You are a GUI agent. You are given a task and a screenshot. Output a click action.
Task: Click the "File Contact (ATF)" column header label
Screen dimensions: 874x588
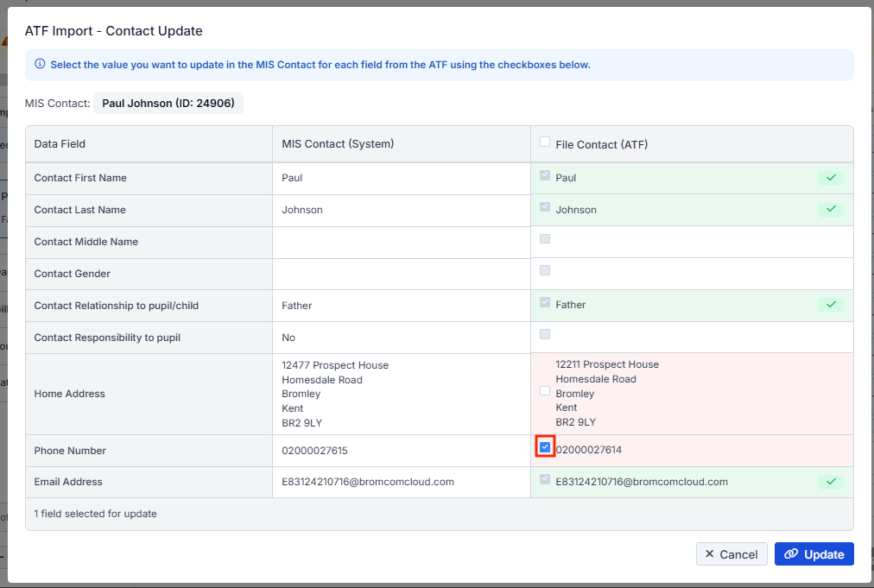point(601,144)
